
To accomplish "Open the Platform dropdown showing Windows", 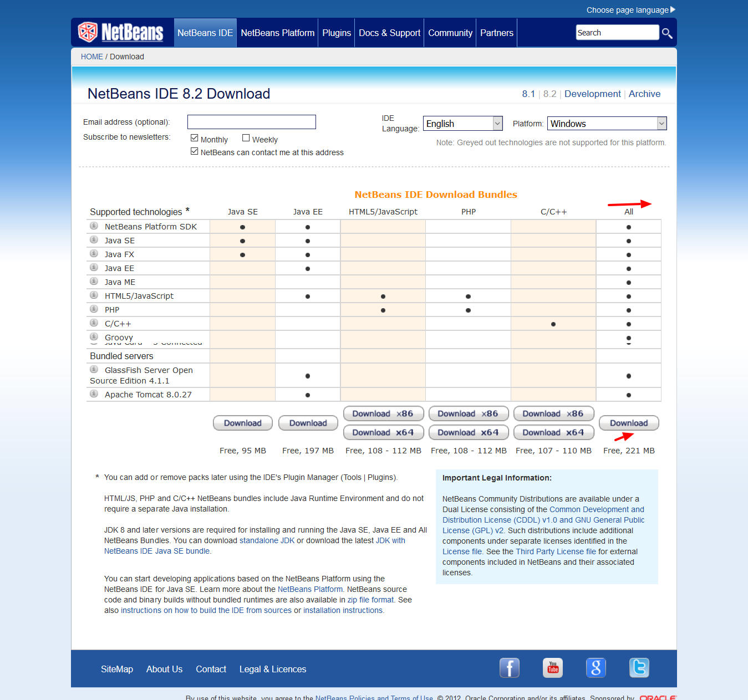I will [607, 123].
